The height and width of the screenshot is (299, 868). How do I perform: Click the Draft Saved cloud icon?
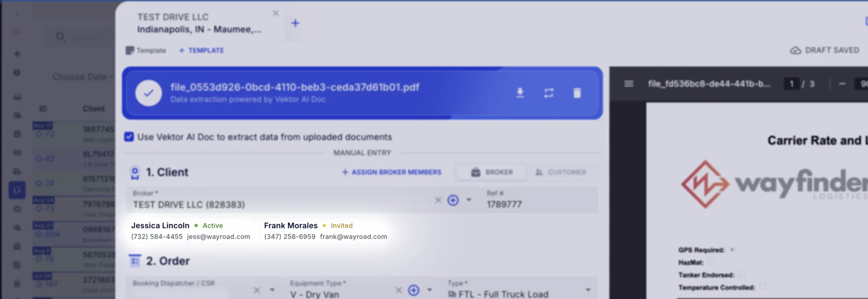[x=795, y=50]
